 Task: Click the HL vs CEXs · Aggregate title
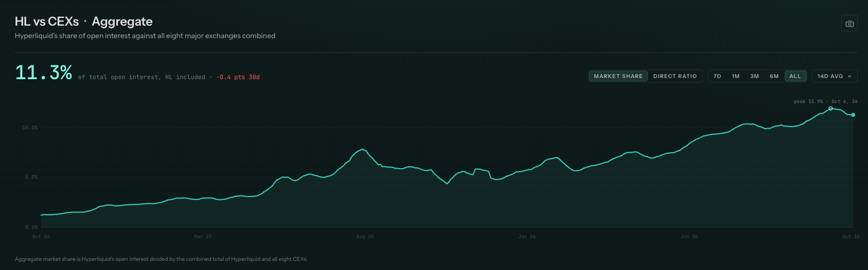[x=84, y=22]
